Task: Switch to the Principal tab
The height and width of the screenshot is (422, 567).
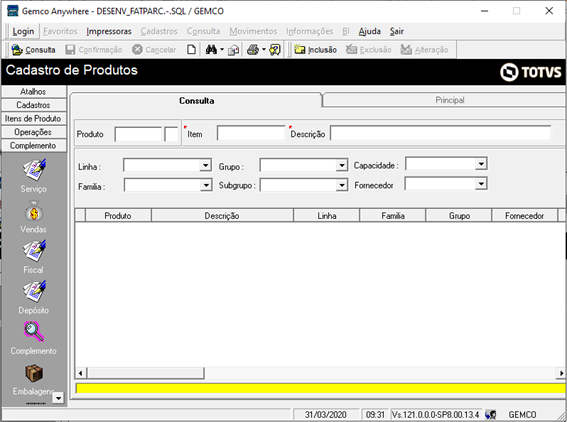Action: click(449, 100)
